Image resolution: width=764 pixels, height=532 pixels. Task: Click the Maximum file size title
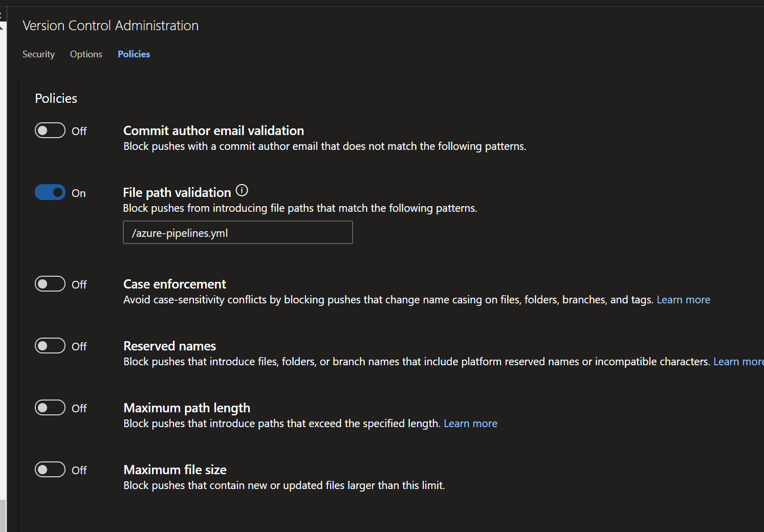click(x=175, y=470)
